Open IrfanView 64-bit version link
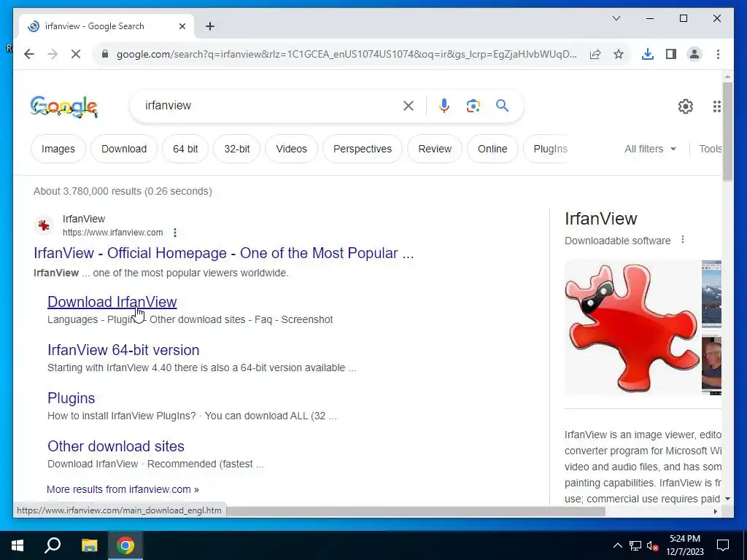Screen dimensions: 747x560 point(123,350)
